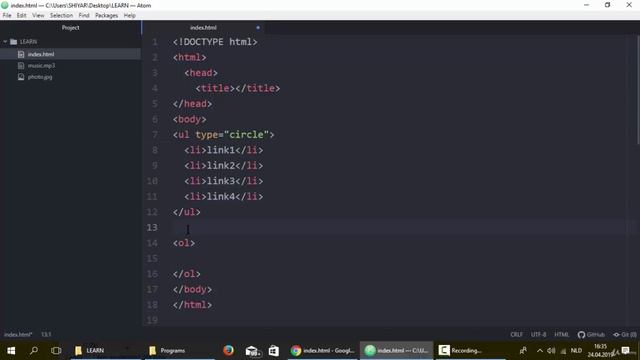
Task: Click the editor vertical scrollbar
Action: coord(638,90)
